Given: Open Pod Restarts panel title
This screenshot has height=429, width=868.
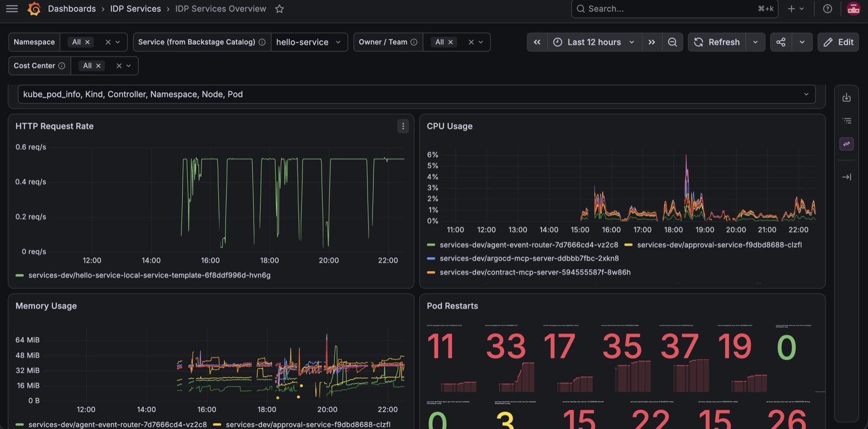Looking at the screenshot, I should [452, 306].
